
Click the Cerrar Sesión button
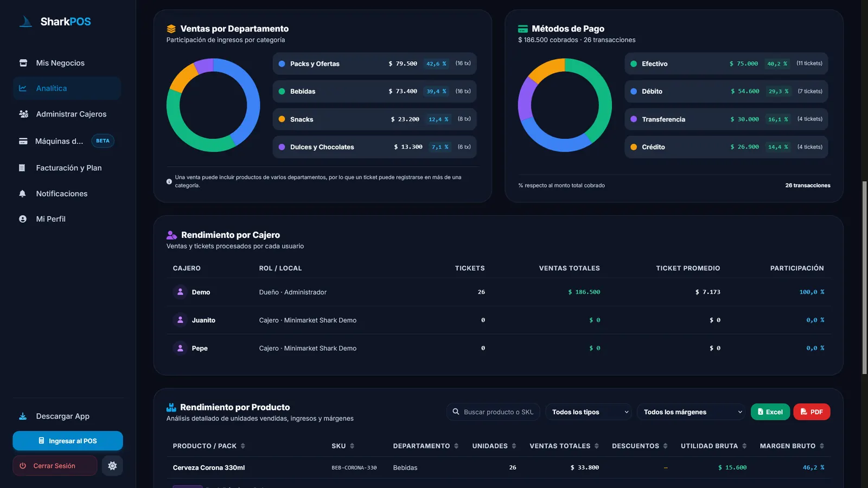(x=55, y=466)
